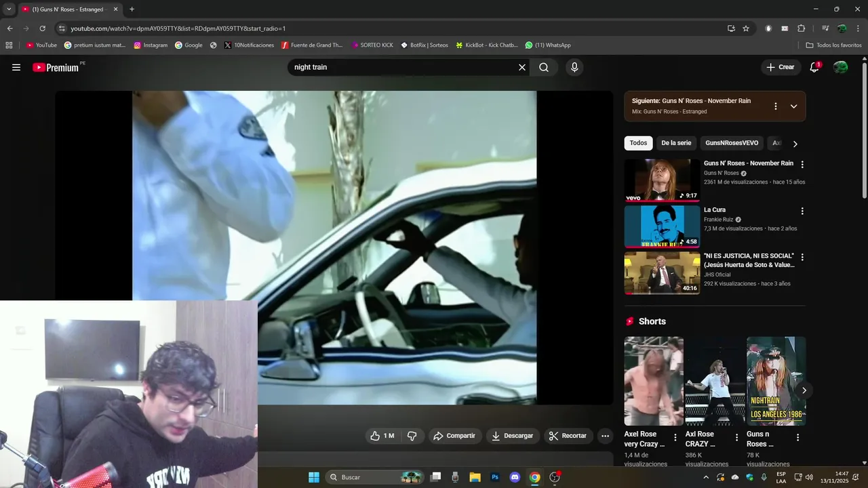This screenshot has width=868, height=488.
Task: Like the video with 1 M likes
Action: [382, 436]
